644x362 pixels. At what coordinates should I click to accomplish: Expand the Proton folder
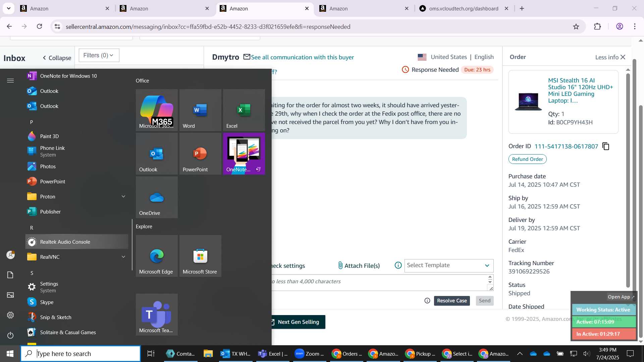76,196
